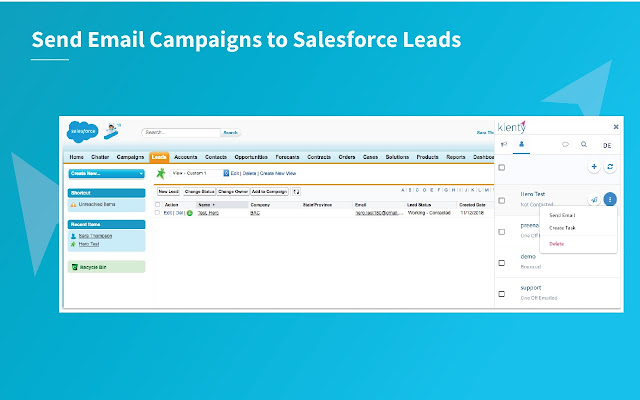
Task: Open Klenty campaigns megaphone tab
Action: (x=504, y=144)
